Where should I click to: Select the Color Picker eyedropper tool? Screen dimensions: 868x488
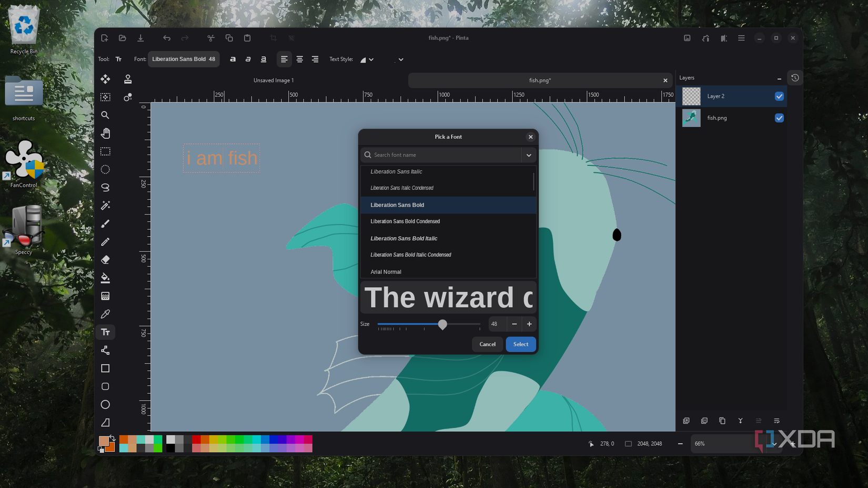pyautogui.click(x=105, y=314)
